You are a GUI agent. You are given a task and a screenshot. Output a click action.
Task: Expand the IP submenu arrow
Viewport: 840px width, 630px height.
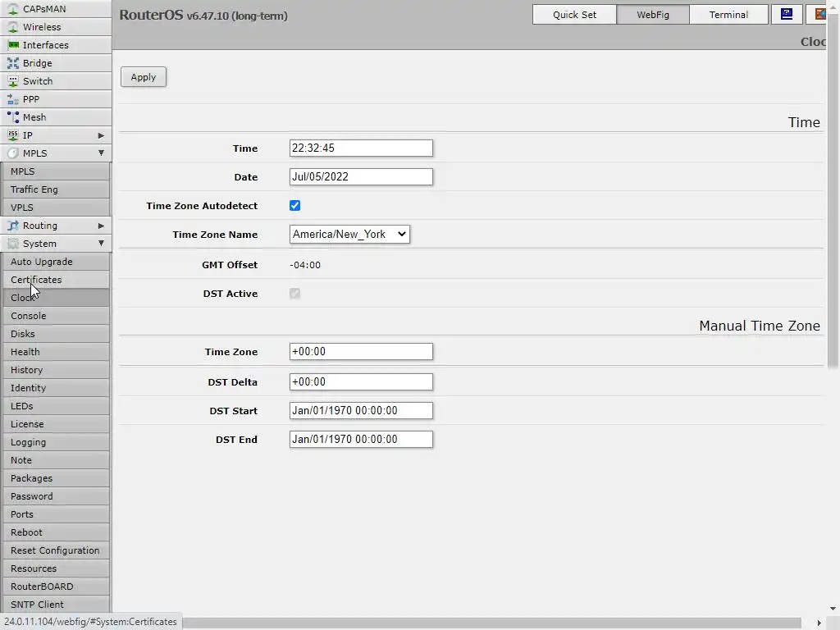[101, 135]
